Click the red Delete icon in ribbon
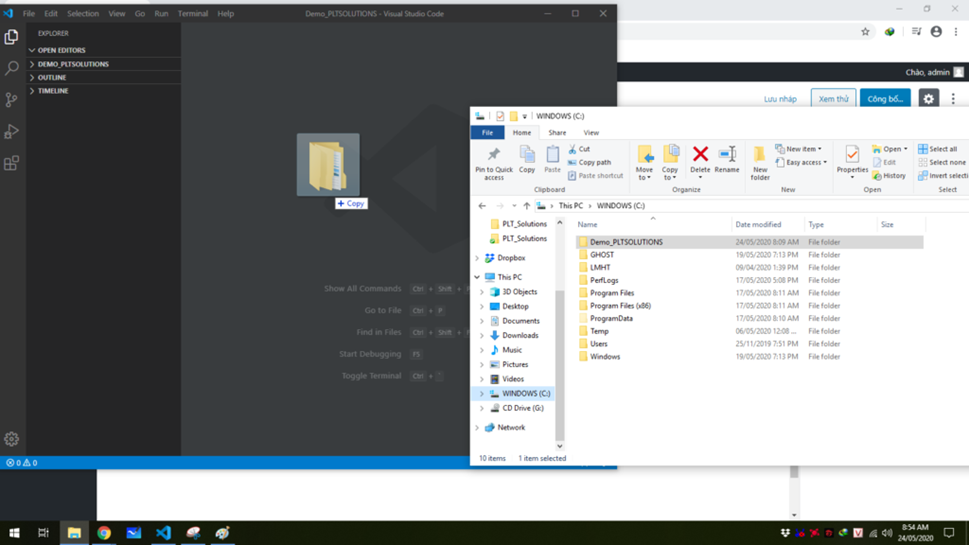The image size is (969, 545). click(x=700, y=160)
